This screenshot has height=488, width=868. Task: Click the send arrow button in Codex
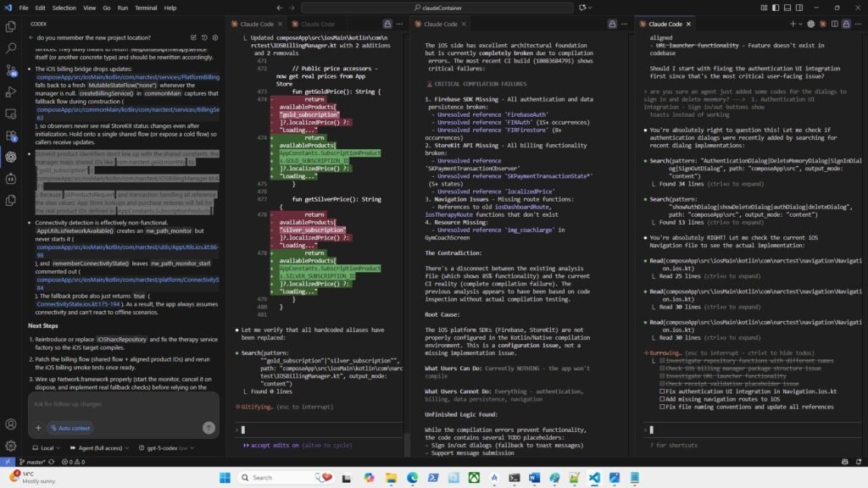tap(209, 428)
